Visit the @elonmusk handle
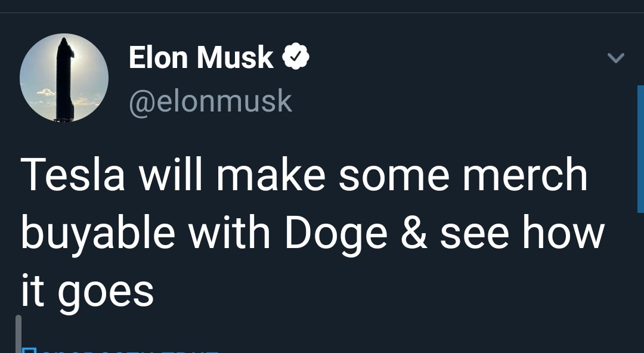644x353 pixels. click(x=210, y=101)
